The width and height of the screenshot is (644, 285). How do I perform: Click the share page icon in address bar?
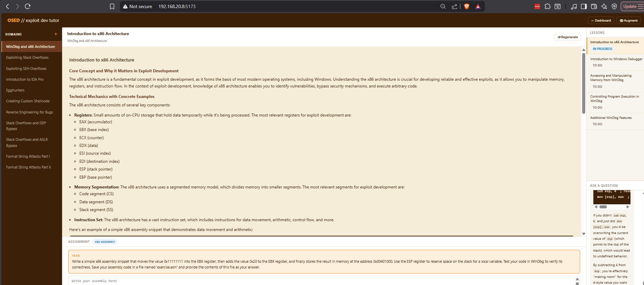click(455, 6)
